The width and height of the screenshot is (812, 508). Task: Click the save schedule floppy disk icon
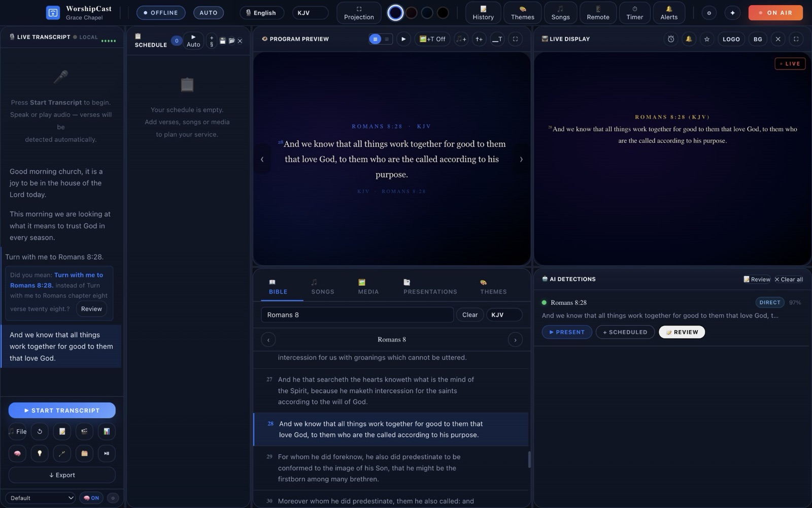(222, 41)
